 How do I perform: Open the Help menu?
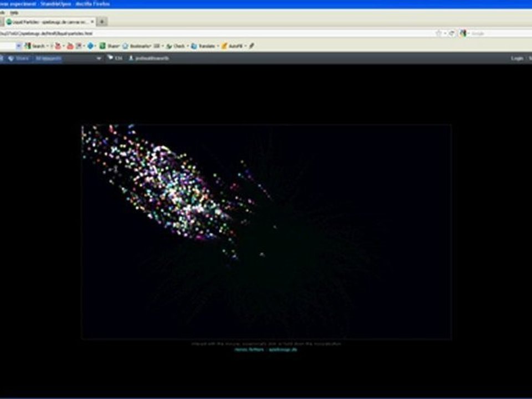click(x=13, y=13)
